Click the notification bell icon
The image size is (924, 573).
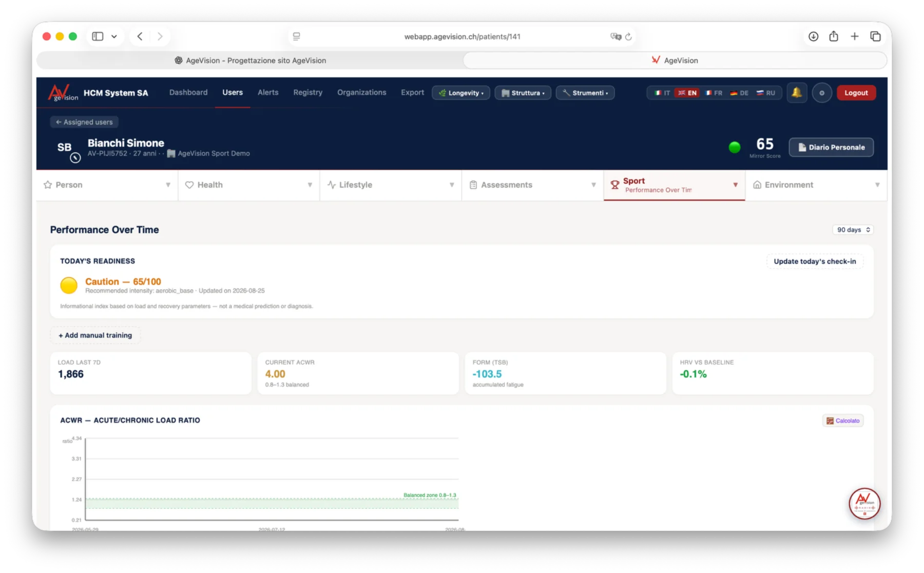[796, 93]
